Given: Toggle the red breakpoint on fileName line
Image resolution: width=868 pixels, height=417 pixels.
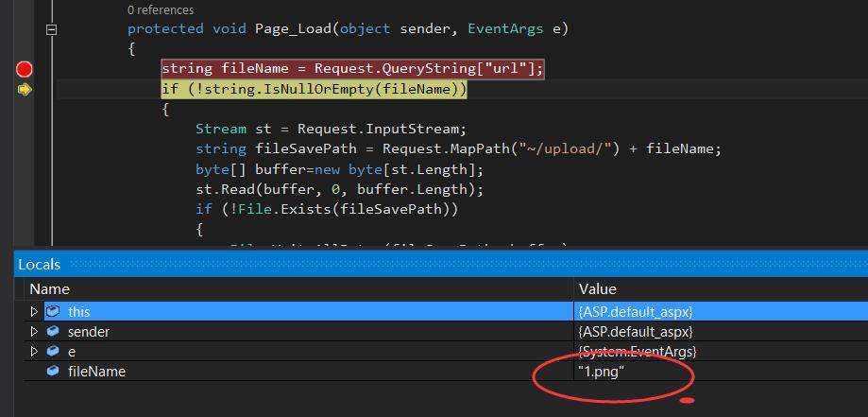Looking at the screenshot, I should (x=24, y=69).
